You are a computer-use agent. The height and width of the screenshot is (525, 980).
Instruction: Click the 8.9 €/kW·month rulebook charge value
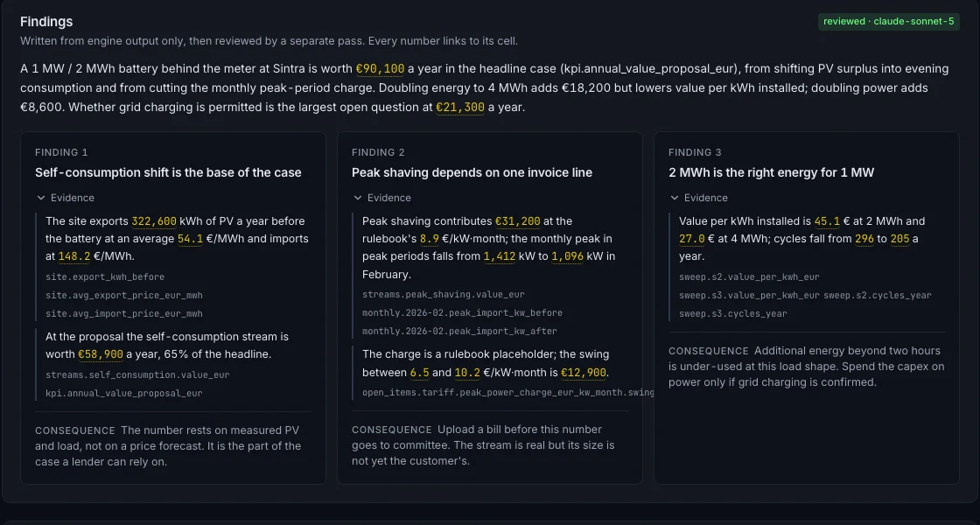[x=430, y=239]
